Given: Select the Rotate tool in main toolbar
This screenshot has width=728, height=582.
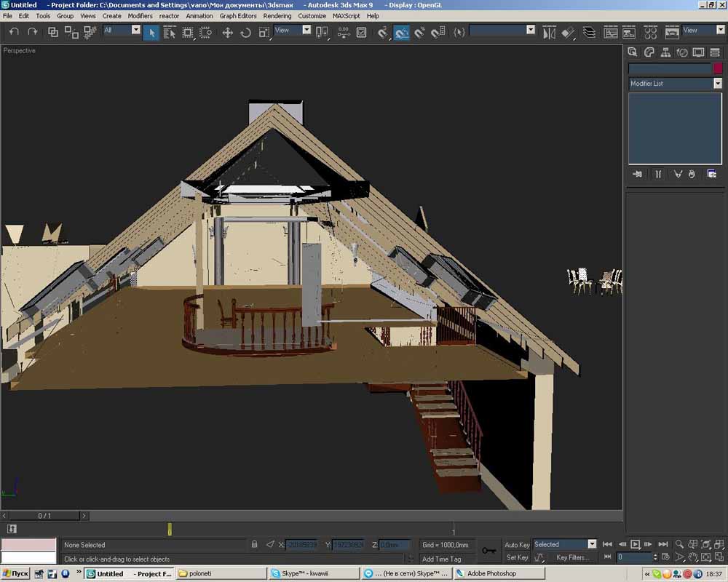Looking at the screenshot, I should (245, 33).
